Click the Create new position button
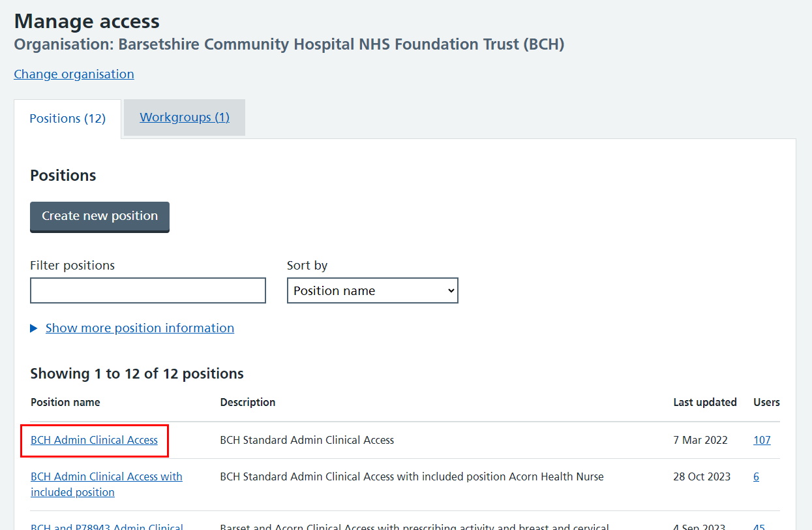 100,217
